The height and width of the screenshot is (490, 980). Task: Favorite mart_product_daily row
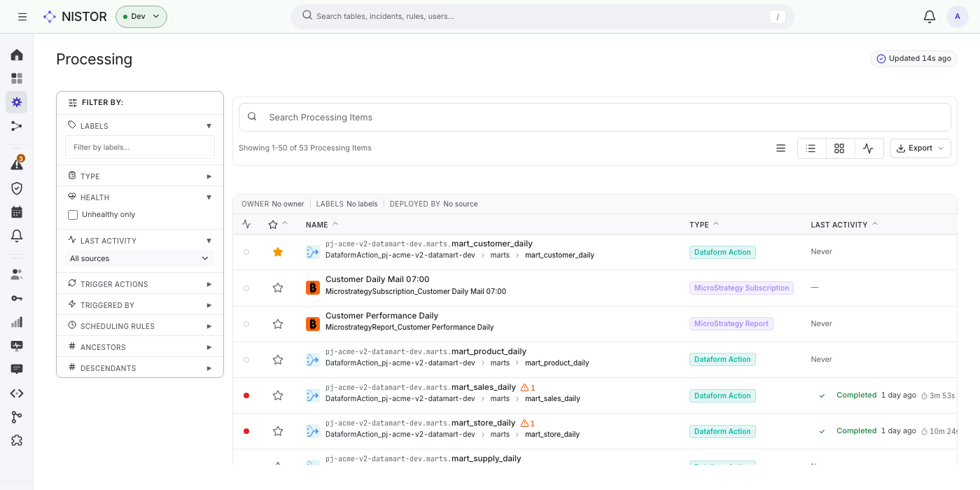[x=278, y=360]
